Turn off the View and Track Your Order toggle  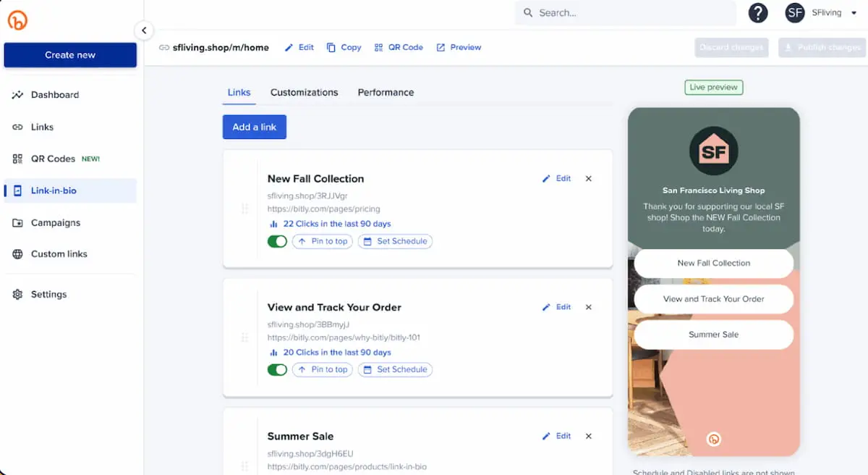click(277, 369)
